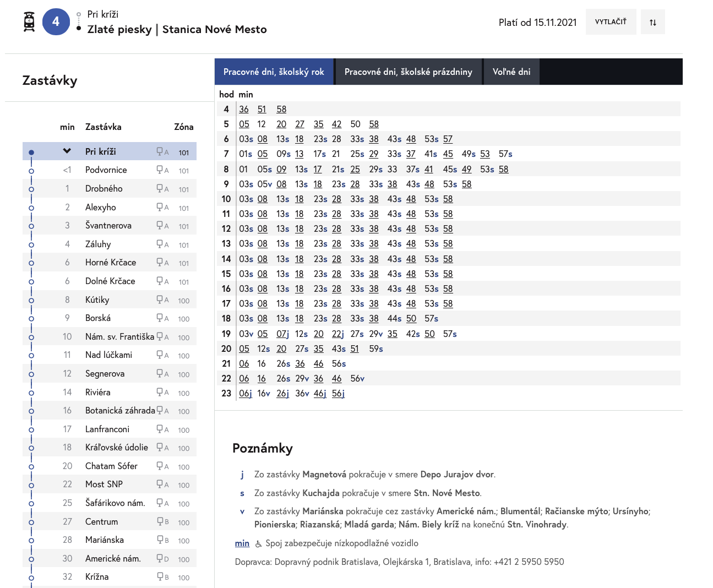This screenshot has width=713, height=588.
Task: Select Pracovné dni, školský rok tab
Action: 274,72
